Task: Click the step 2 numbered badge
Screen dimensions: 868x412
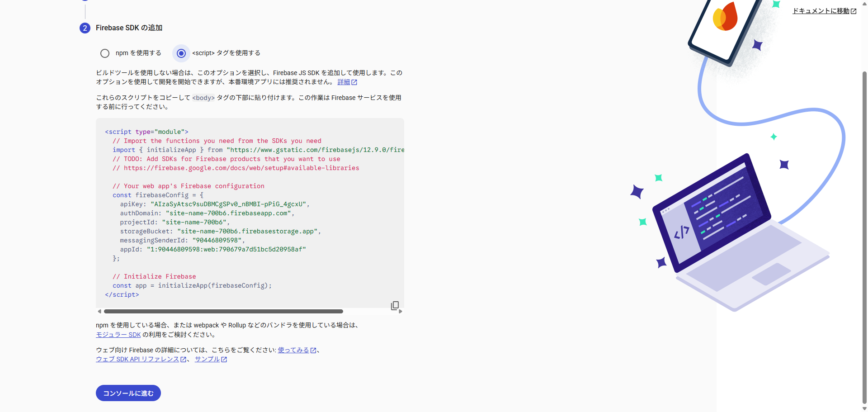Action: point(85,28)
